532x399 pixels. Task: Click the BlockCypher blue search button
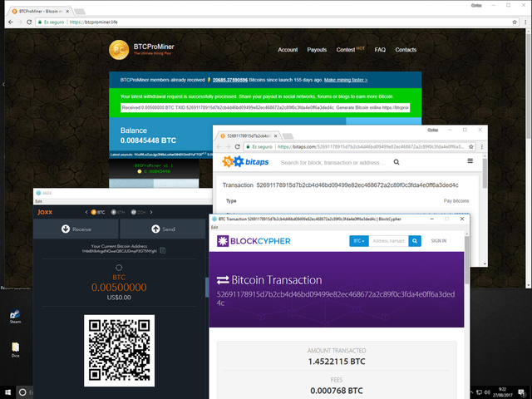[415, 241]
